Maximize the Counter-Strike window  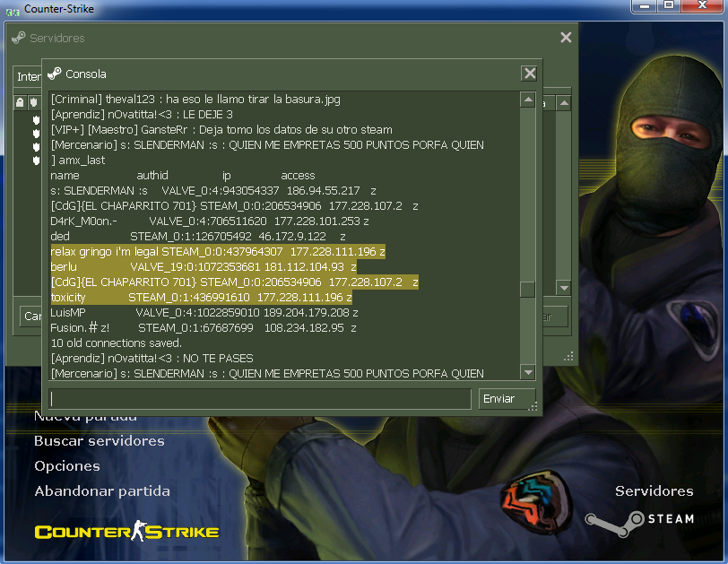click(669, 6)
